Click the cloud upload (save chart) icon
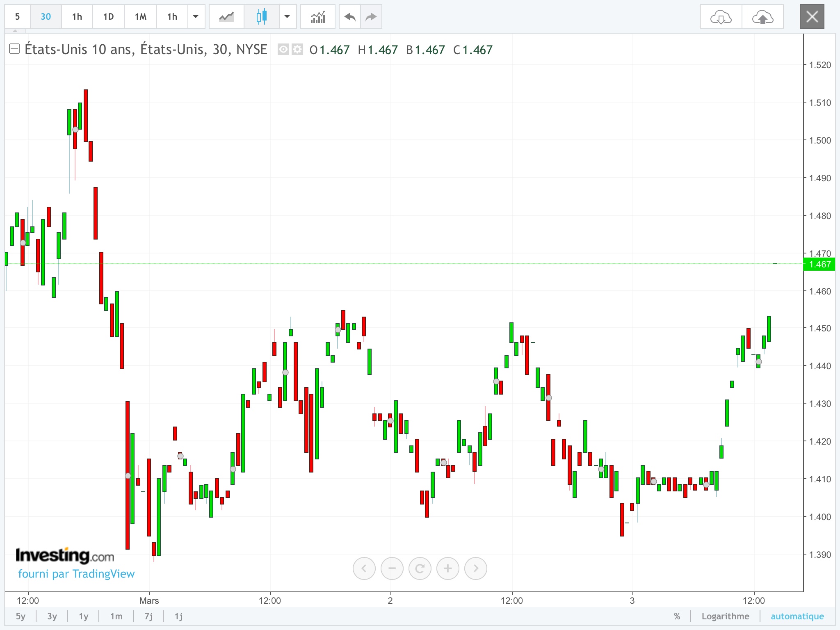840x630 pixels. pos(762,17)
